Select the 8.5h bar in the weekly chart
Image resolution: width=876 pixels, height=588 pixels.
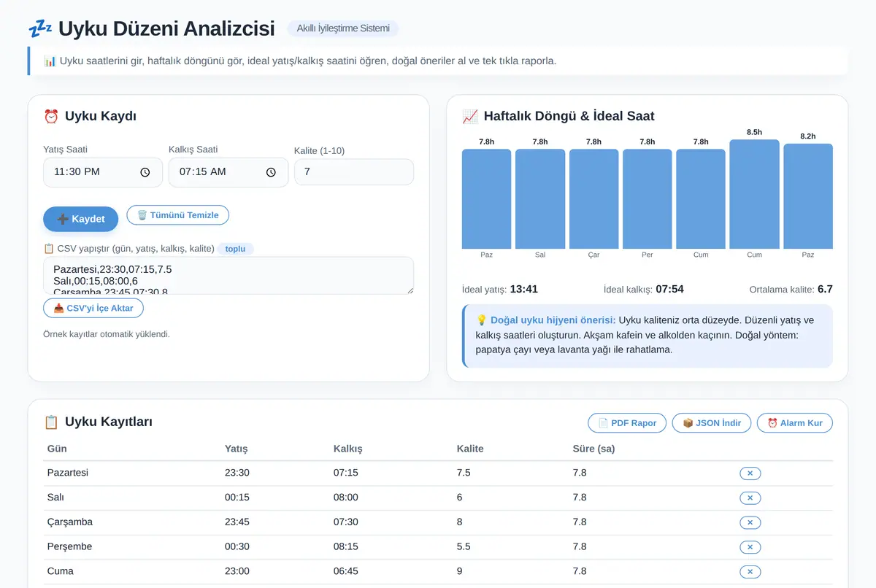coord(754,194)
